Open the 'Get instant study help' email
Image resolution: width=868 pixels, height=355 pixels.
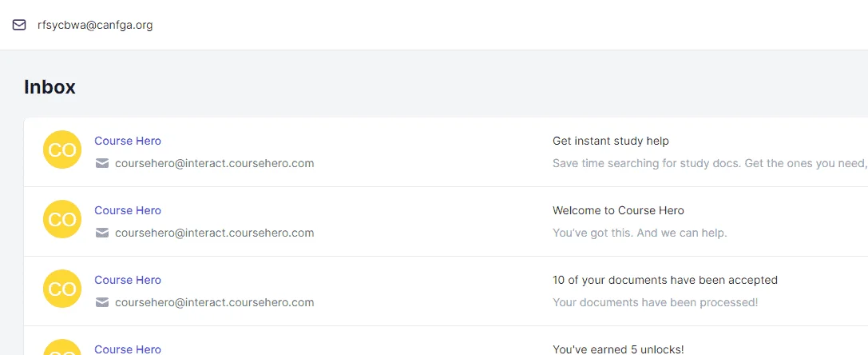pos(611,141)
